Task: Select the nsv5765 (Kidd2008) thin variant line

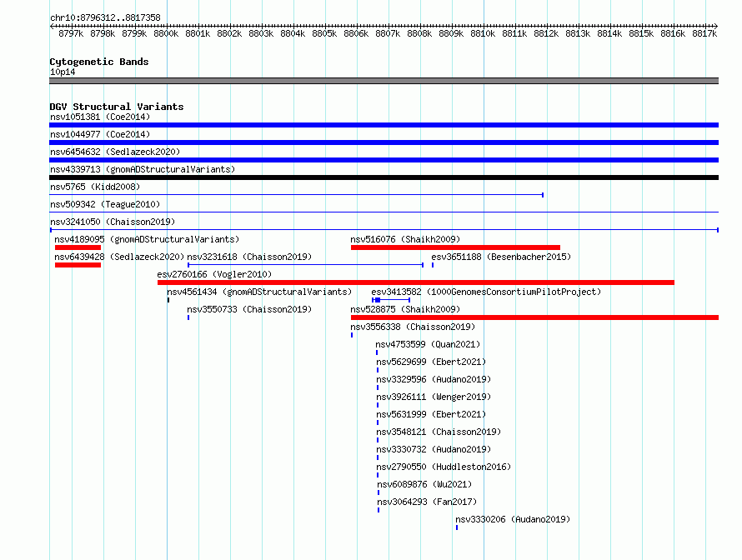Action: point(296,195)
